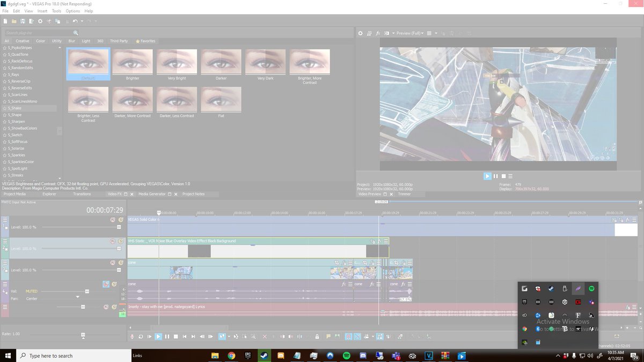
Task: Enable Loop Playback in the timeline transport
Action: [x=141, y=336]
